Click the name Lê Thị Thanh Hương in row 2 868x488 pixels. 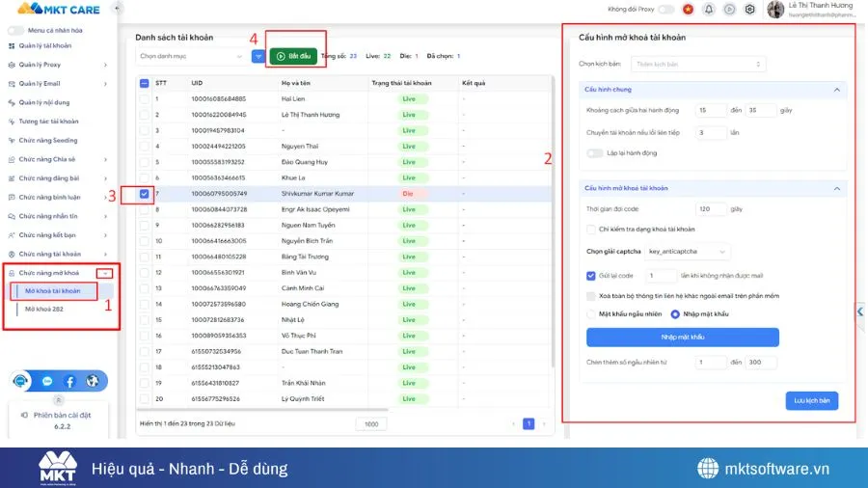tap(311, 115)
